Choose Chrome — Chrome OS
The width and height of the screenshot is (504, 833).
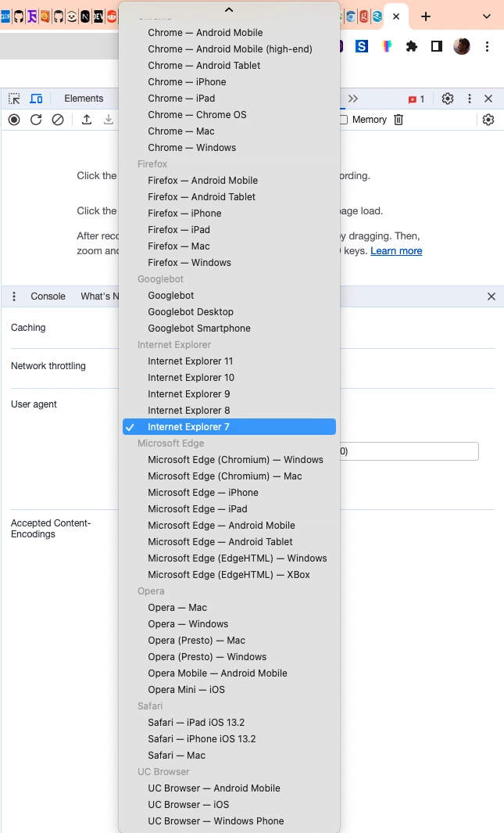(x=229, y=115)
